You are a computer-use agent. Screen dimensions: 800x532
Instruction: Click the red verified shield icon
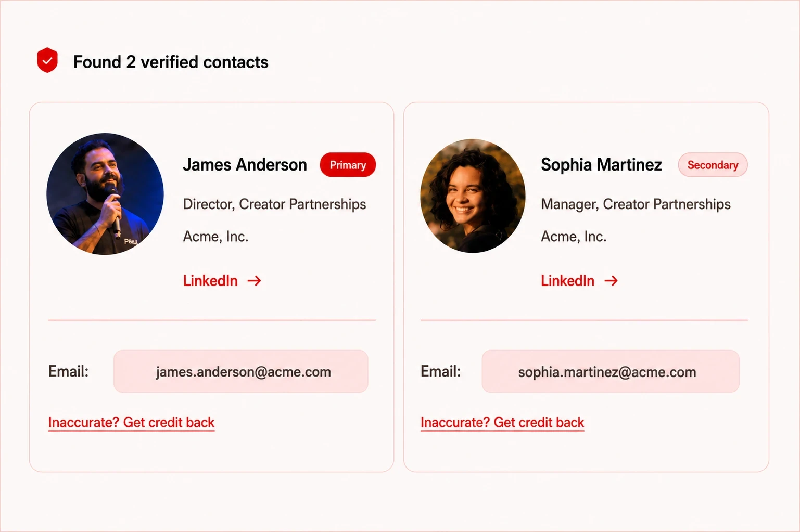point(47,60)
